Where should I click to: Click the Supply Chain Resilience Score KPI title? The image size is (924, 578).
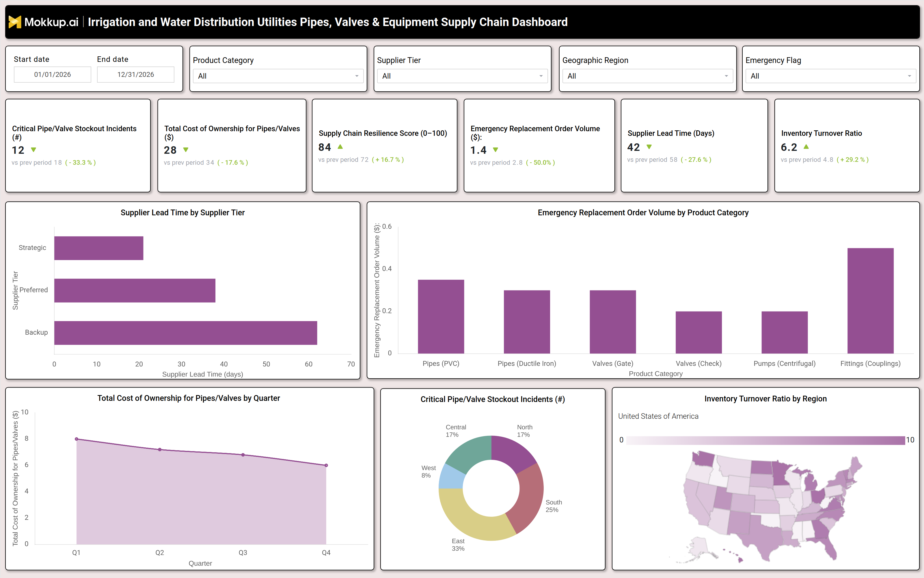click(x=383, y=134)
